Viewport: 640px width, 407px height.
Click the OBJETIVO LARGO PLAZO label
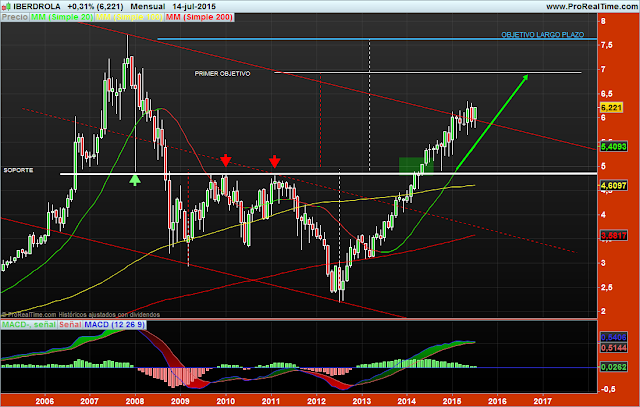pyautogui.click(x=542, y=35)
